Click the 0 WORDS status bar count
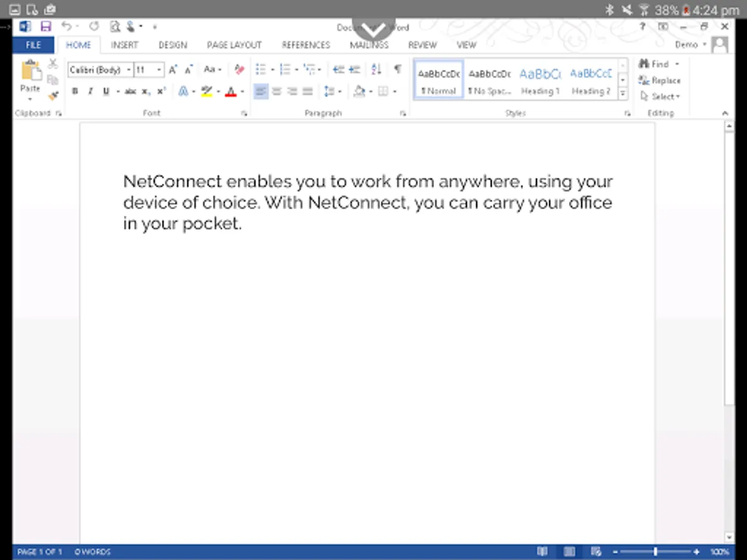Image resolution: width=747 pixels, height=560 pixels. (92, 552)
